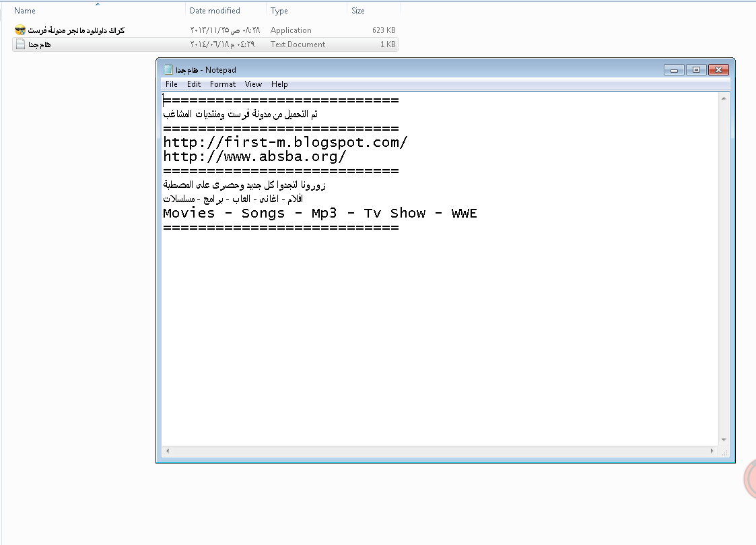Click the Notepad window resize grip
This screenshot has height=545, width=756.
pyautogui.click(x=724, y=453)
